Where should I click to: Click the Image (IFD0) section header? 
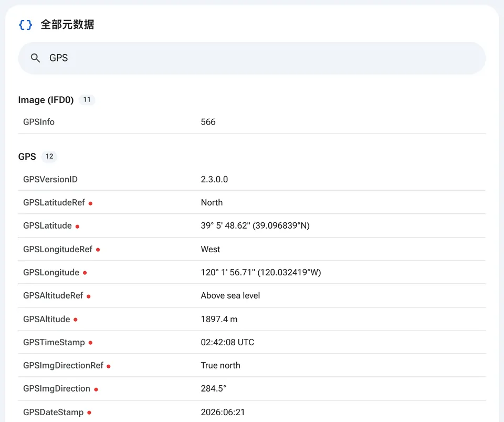[46, 100]
